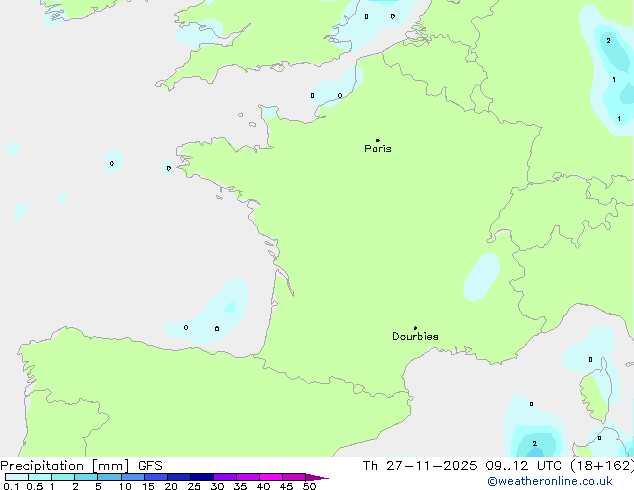Click the '09..12 UTC' time text
The height and width of the screenshot is (490, 634).
(x=524, y=466)
